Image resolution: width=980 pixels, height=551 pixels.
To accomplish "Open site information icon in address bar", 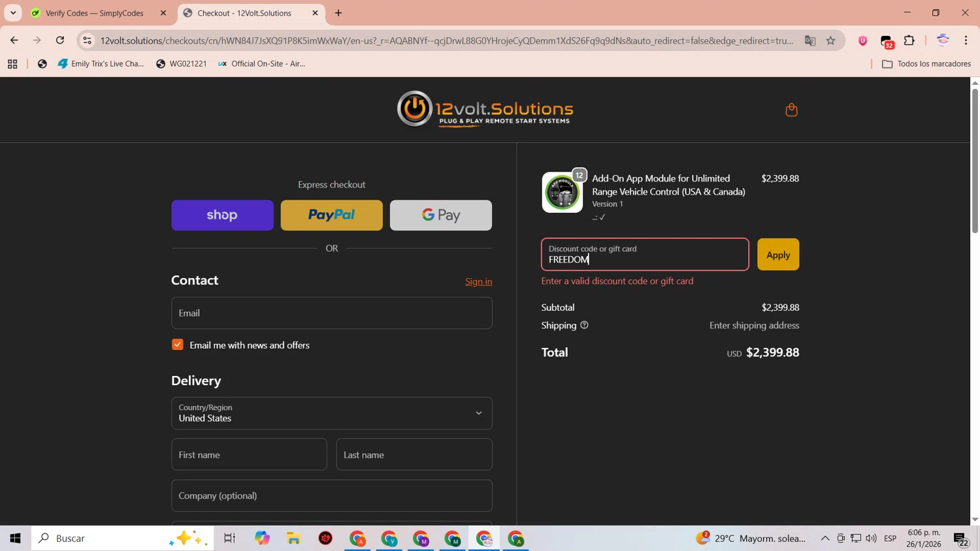I will [87, 40].
